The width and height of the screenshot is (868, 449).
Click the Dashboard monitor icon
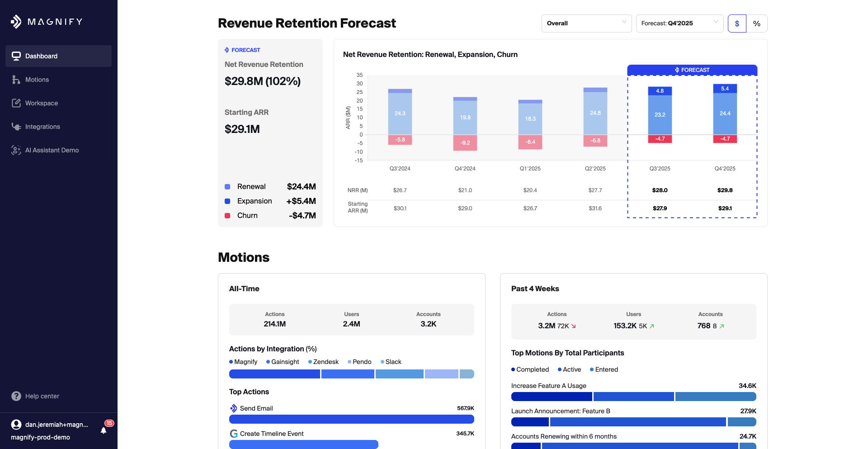click(16, 56)
